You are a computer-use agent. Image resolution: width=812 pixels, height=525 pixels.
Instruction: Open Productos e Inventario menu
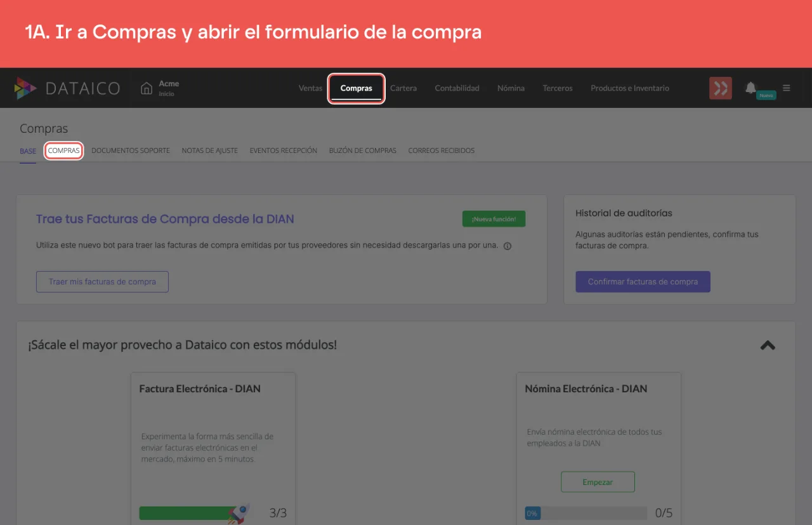point(630,88)
